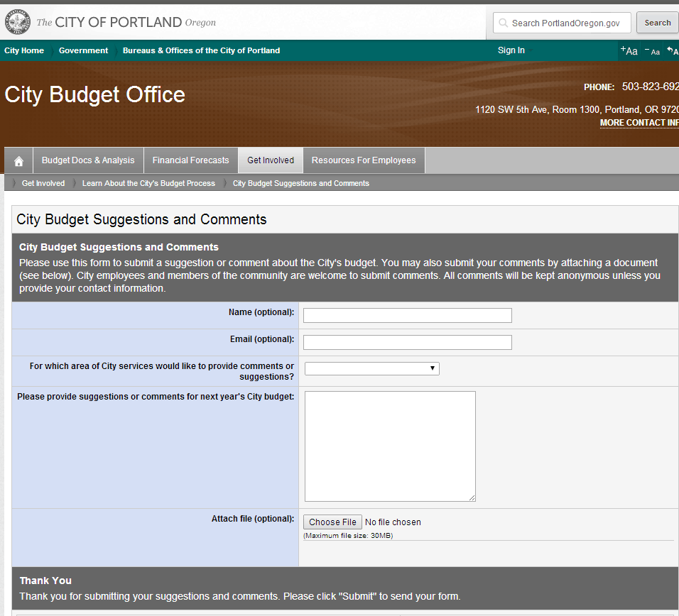Click the City Budget Office heading

[x=95, y=94]
